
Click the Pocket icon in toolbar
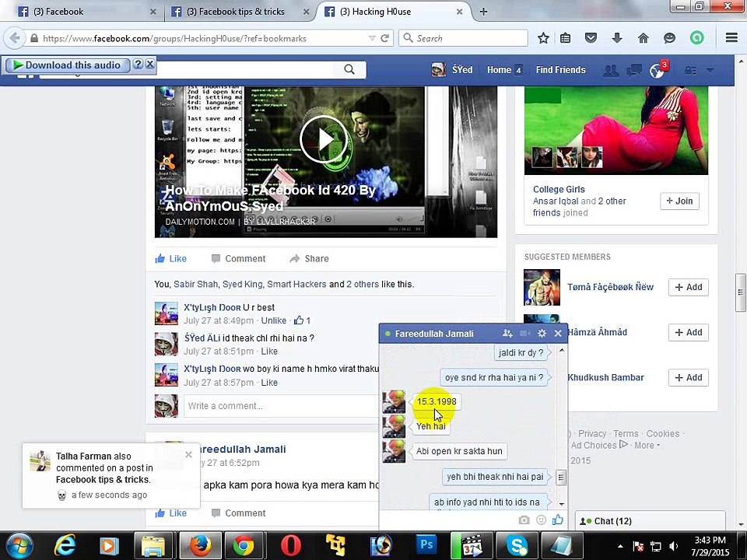pos(591,38)
